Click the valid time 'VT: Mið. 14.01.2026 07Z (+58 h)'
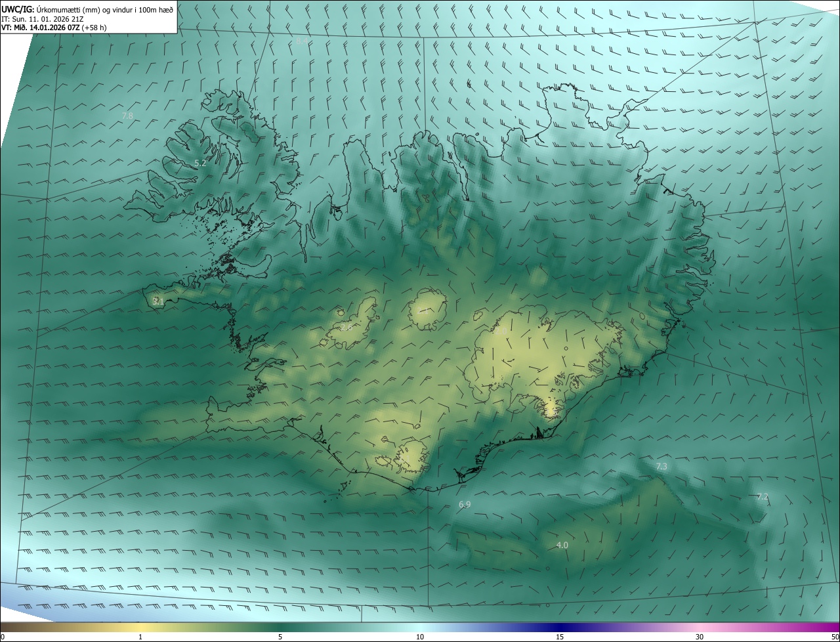 tap(54, 28)
